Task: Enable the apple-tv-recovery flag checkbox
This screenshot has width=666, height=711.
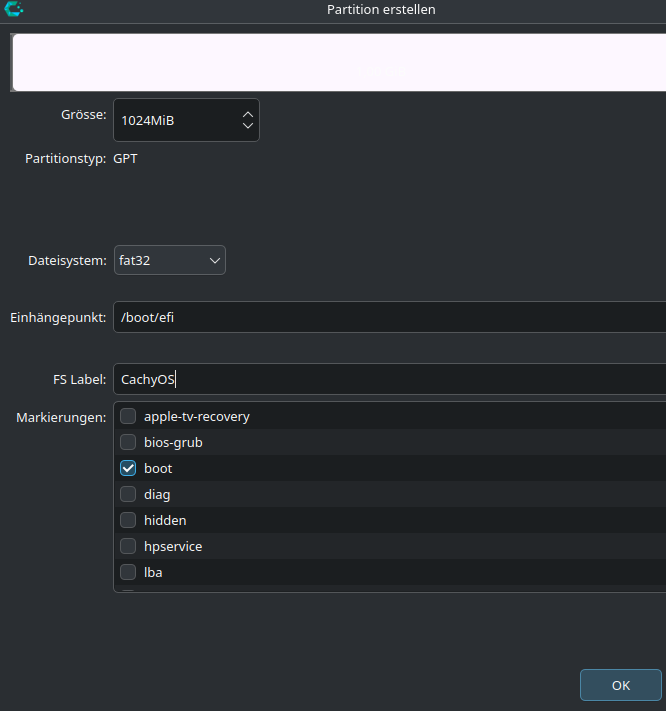Action: click(x=128, y=416)
